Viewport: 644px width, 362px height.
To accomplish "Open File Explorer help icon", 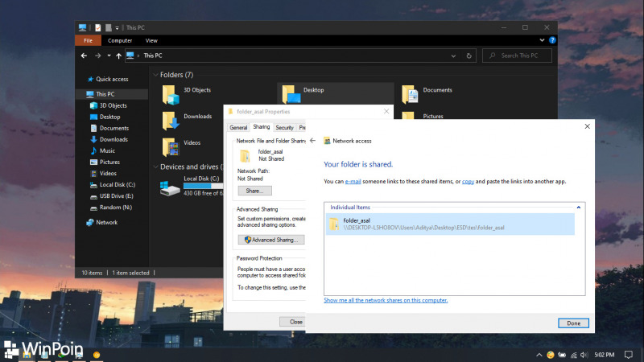I will [x=552, y=40].
